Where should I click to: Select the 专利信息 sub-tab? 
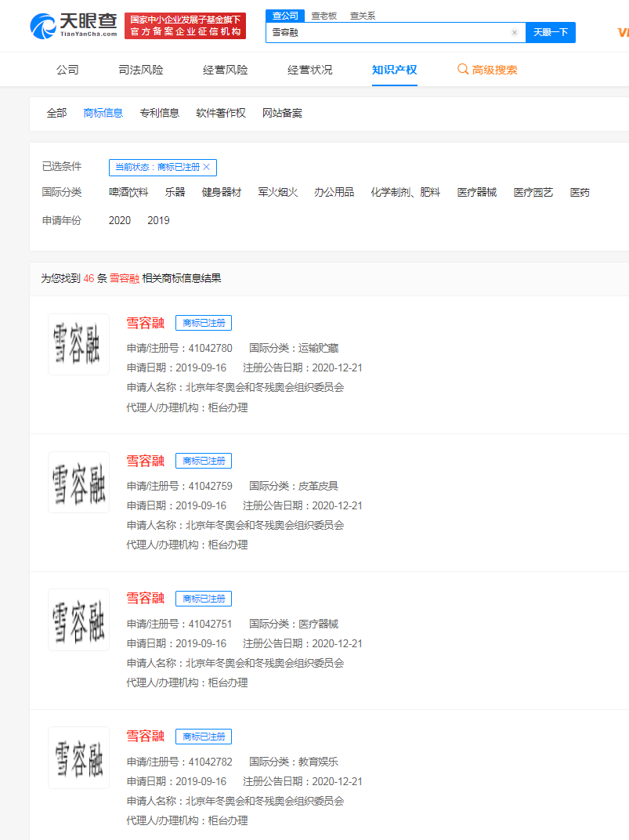160,113
